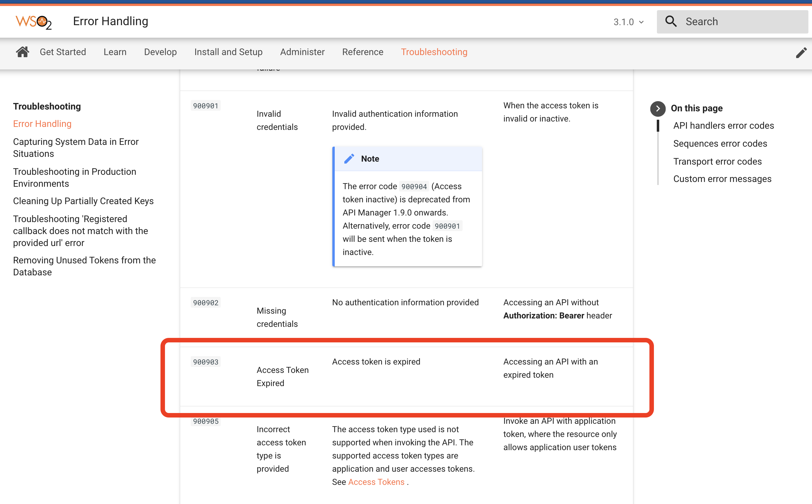
Task: Jump to Transport error codes
Action: tap(717, 161)
